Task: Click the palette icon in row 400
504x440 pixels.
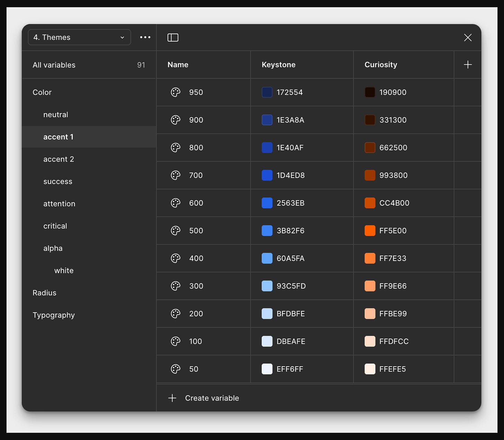Action: [x=175, y=258]
